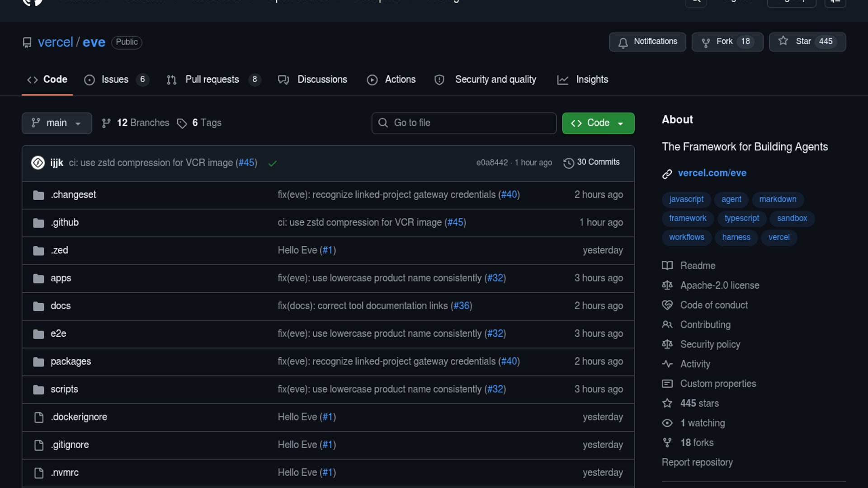Go to the Discussions tab
868x488 pixels.
click(x=312, y=80)
